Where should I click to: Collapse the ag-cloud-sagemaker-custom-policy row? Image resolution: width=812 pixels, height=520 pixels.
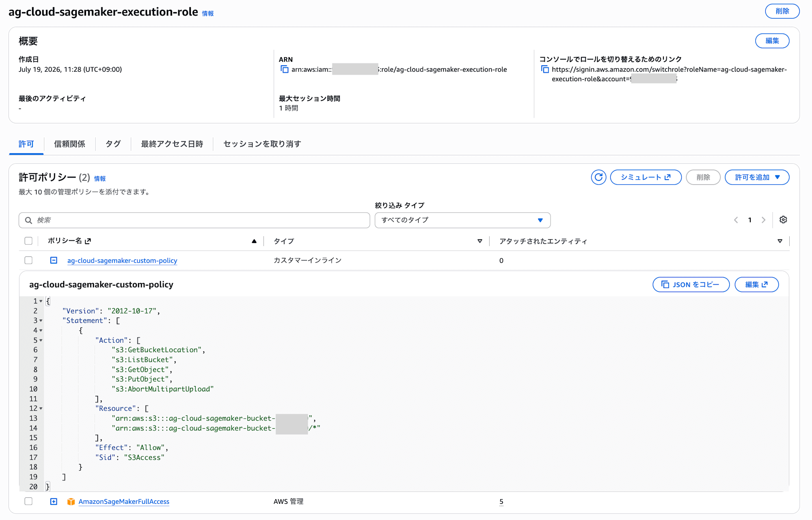54,260
